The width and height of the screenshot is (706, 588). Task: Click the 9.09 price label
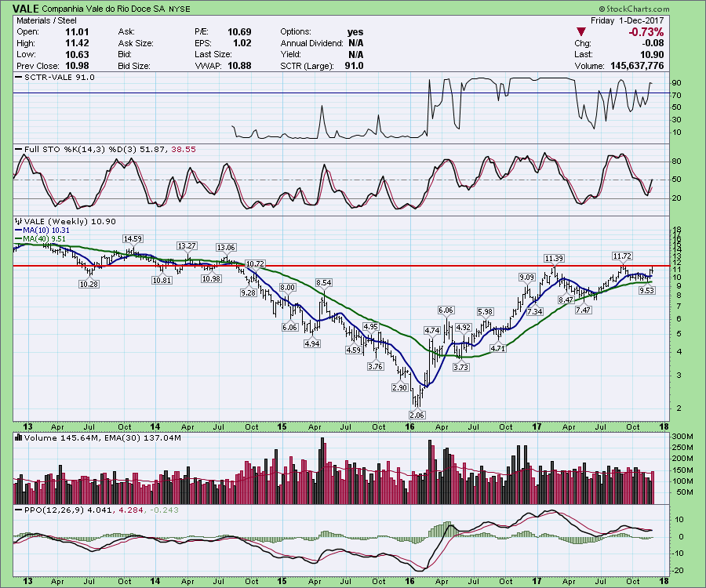527,277
